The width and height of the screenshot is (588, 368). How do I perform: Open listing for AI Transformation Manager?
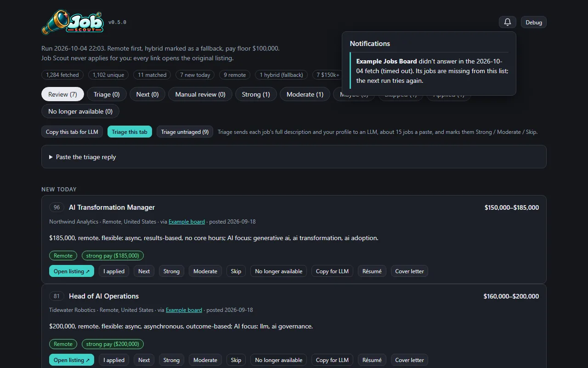pyautogui.click(x=72, y=271)
